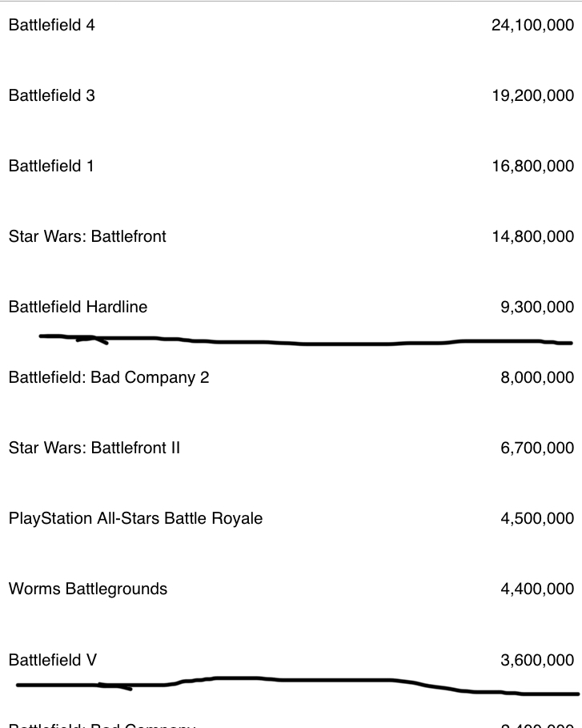
Task: Click the Battlefield 4 title
Action: coord(51,25)
